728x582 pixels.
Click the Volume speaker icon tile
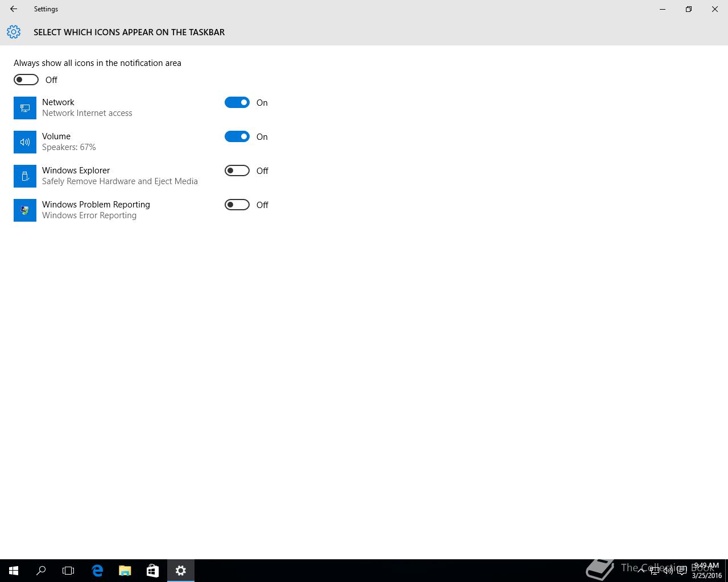(x=25, y=142)
